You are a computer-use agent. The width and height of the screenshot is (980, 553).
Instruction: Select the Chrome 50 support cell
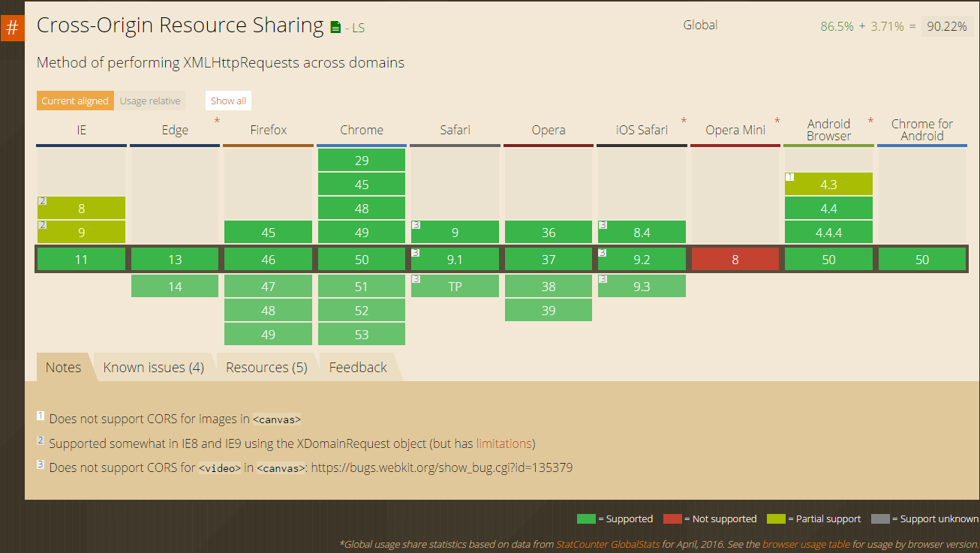point(362,258)
